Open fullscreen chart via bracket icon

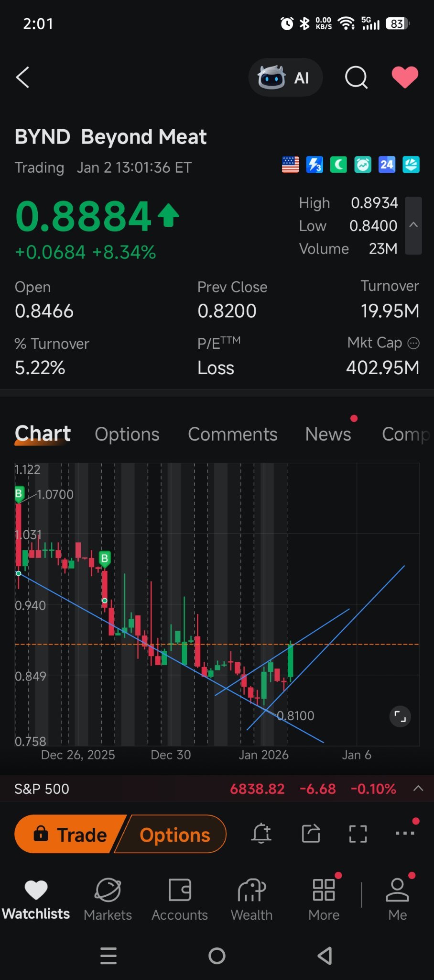358,834
